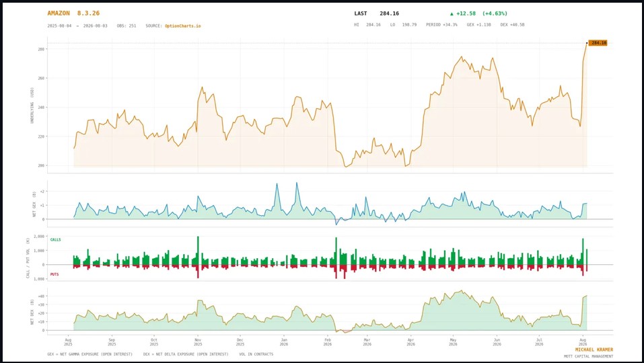Click the 'AMAZON 8.3.26' chart title
Screen dimensions: 644x363
pyautogui.click(x=73, y=13)
